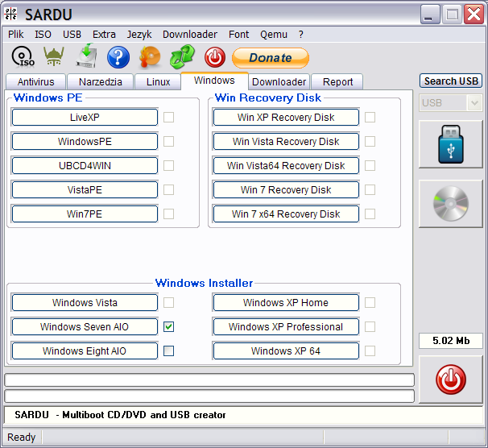Click the Donate button
This screenshot has width=488, height=448.
(271, 58)
